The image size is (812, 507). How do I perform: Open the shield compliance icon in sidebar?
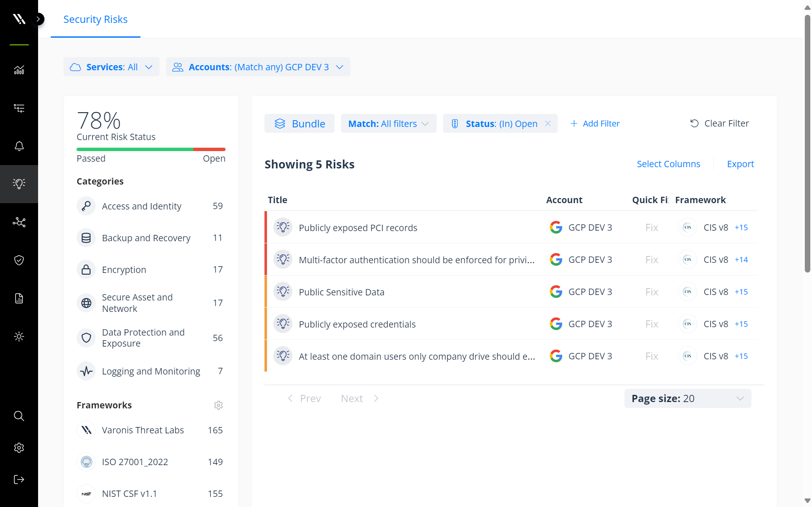(x=19, y=260)
